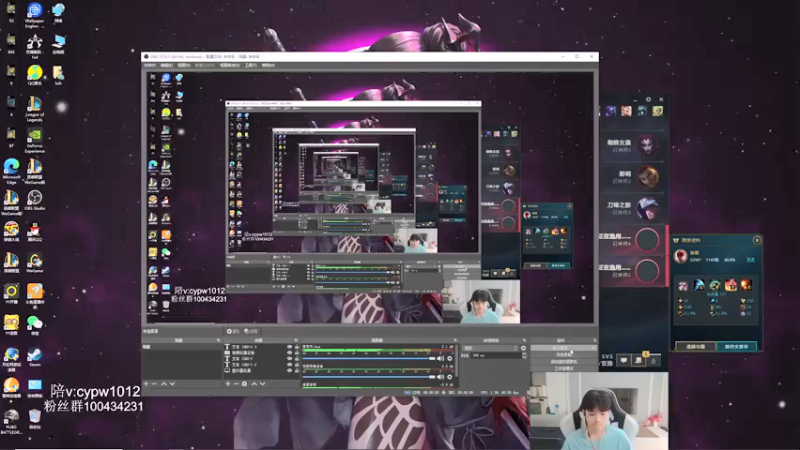This screenshot has width=800, height=450.
Task: Open League client settings gear
Action: (x=648, y=99)
